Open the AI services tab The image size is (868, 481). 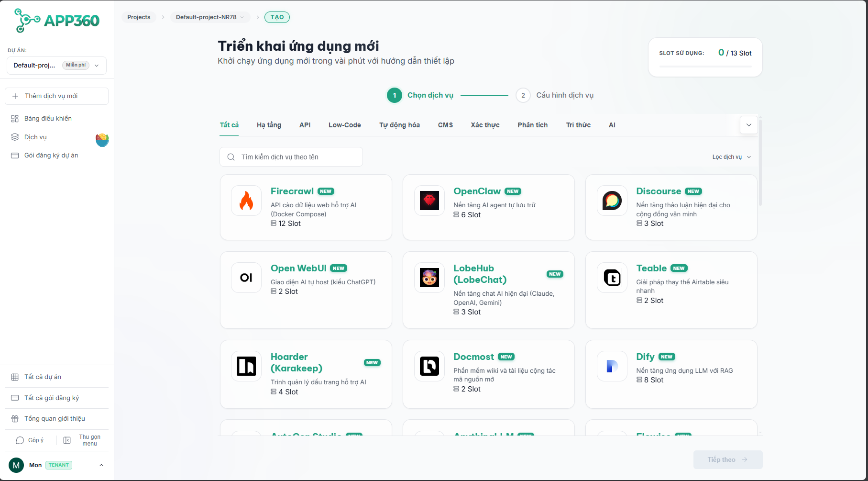pyautogui.click(x=612, y=125)
